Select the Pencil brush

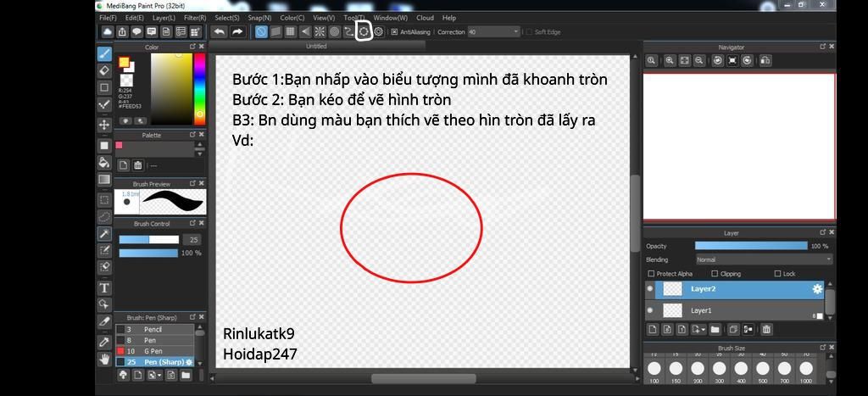coord(154,330)
